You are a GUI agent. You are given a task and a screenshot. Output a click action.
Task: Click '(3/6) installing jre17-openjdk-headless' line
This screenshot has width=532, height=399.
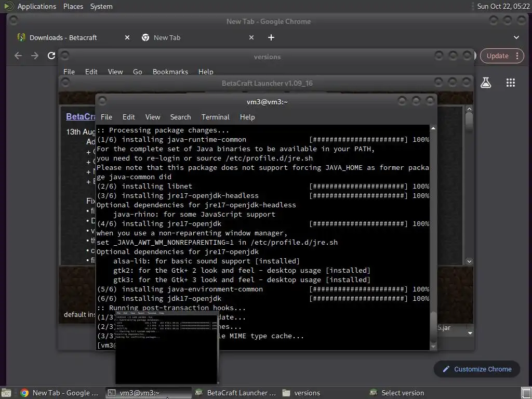pyautogui.click(x=263, y=196)
